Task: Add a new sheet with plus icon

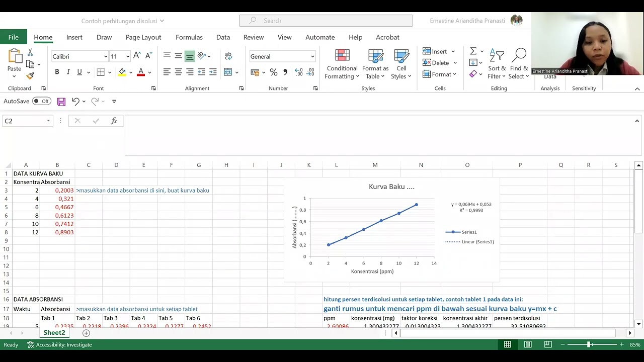Action: (86, 333)
